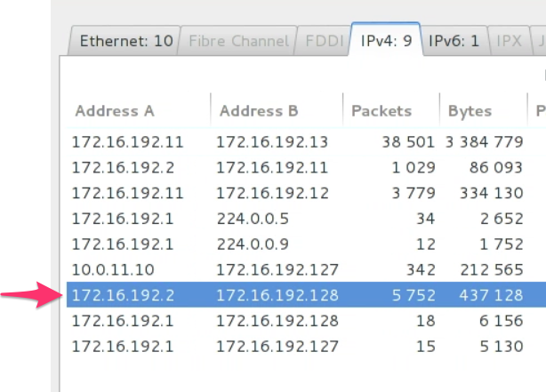Image resolution: width=546 pixels, height=392 pixels.
Task: Open the IPX tab
Action: pos(509,41)
